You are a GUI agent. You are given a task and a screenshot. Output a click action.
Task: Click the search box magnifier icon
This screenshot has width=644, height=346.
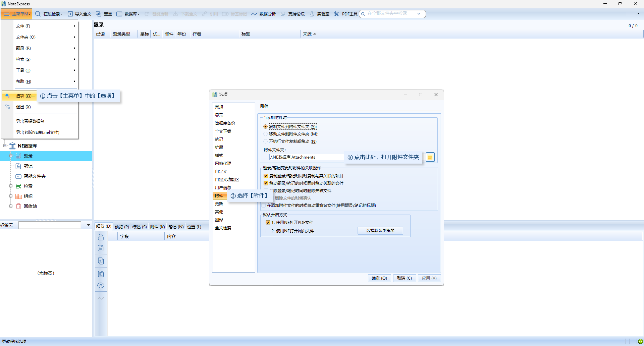pyautogui.click(x=363, y=14)
